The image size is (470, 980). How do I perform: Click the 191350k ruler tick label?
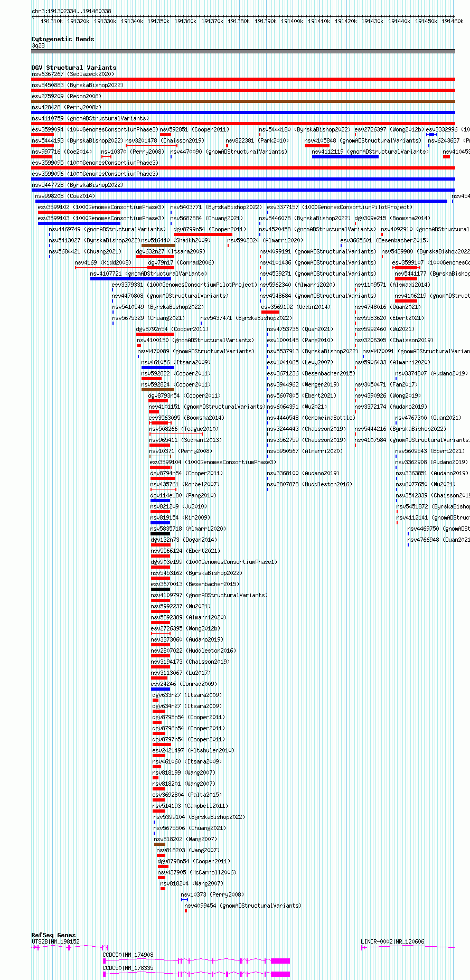158,22
